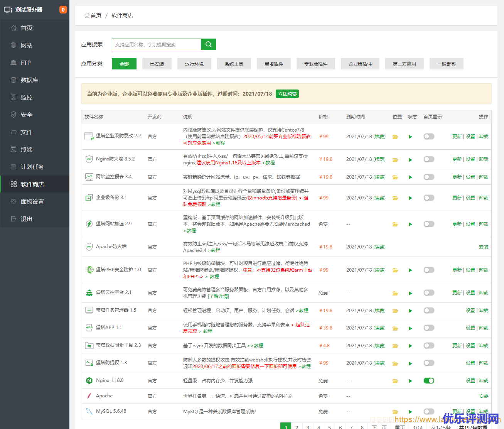Viewport: 504px width, 429px height.
Task: Click the 堡塔防提权 terminal icon
Action: (x=89, y=363)
